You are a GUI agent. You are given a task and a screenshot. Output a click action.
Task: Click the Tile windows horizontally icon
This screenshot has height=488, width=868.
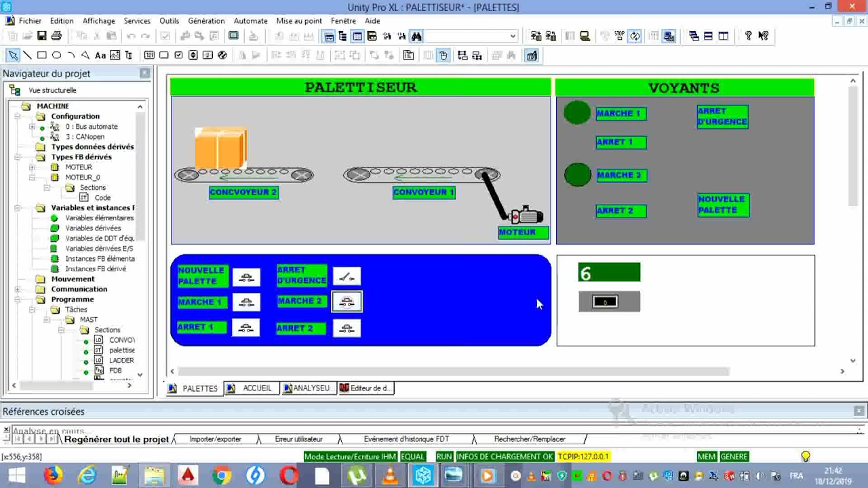[708, 36]
